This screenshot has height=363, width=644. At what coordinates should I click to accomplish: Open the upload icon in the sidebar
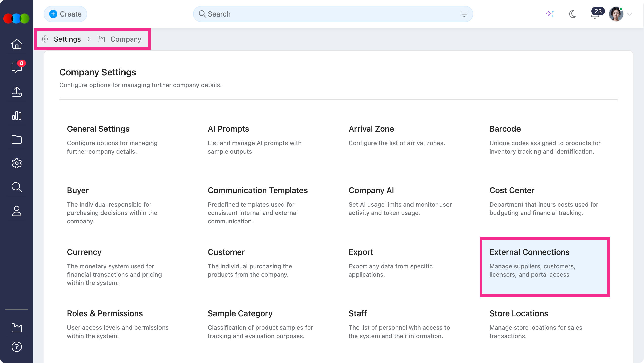pos(17,92)
